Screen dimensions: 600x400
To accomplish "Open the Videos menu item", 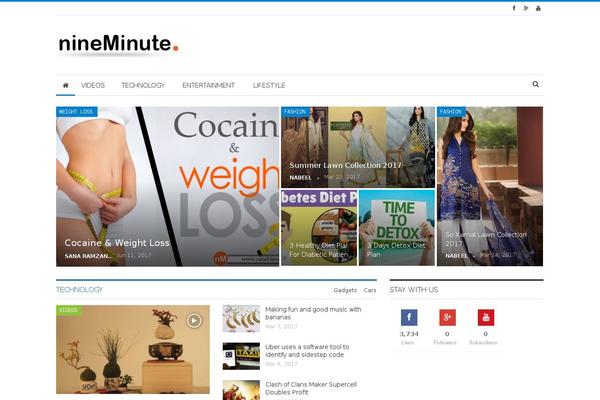I will point(93,85).
